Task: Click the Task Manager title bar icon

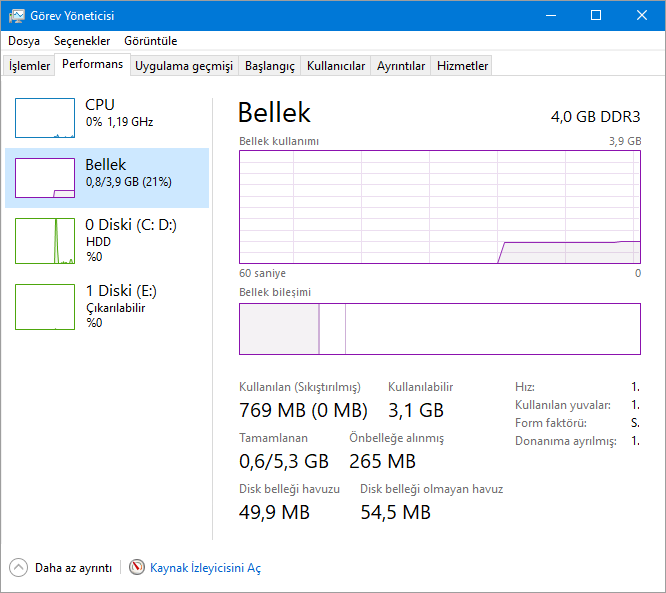Action: (x=17, y=16)
